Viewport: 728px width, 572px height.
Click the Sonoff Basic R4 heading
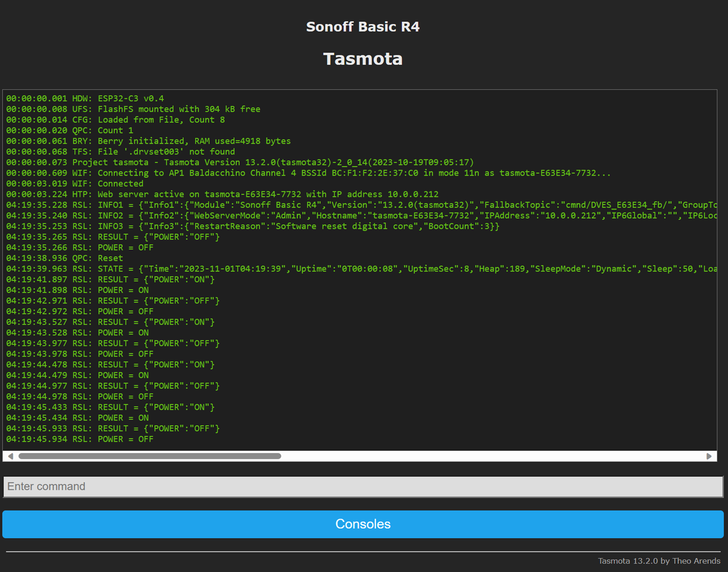pyautogui.click(x=363, y=27)
